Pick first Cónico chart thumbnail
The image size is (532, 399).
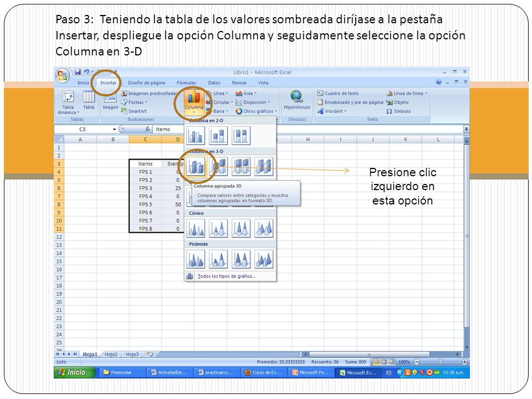pyautogui.click(x=196, y=228)
